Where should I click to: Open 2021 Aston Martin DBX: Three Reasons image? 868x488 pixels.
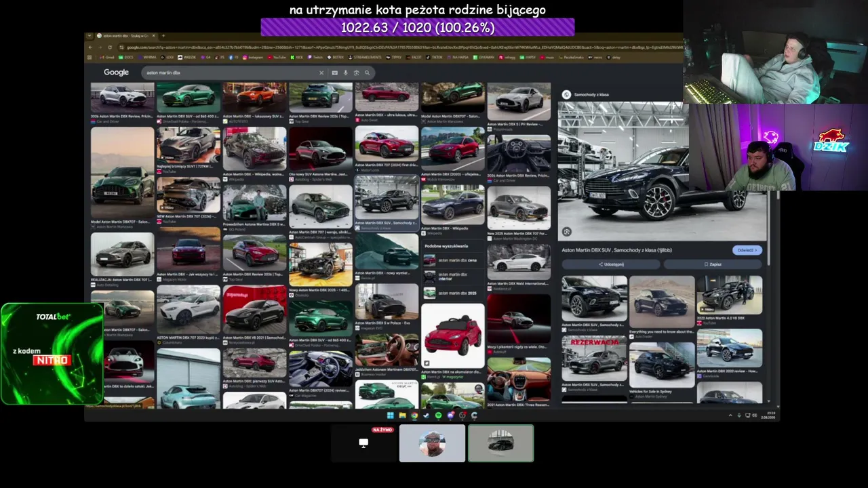point(519,379)
